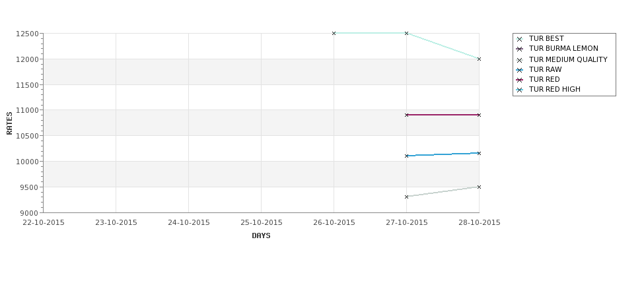The width and height of the screenshot is (644, 283).
Task: Click the TUR MEDIUM QUALITY legend marker
Action: point(520,60)
